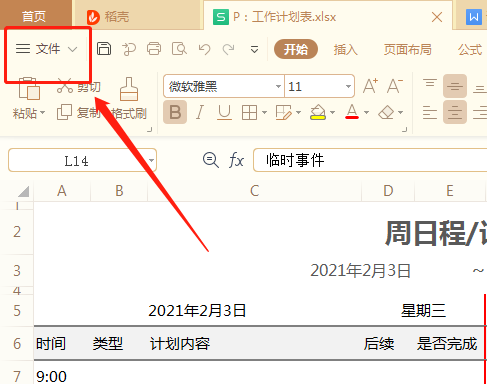
Task: Expand the draw border dropdown arrow
Action: click(x=299, y=113)
